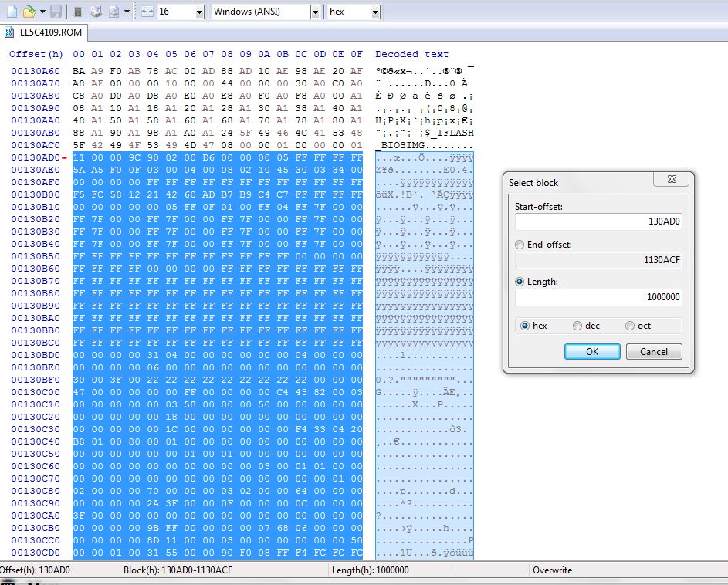Viewport: 728px width, 585px height.
Task: Open the Windows (ANSI) charset dropdown
Action: (x=315, y=12)
